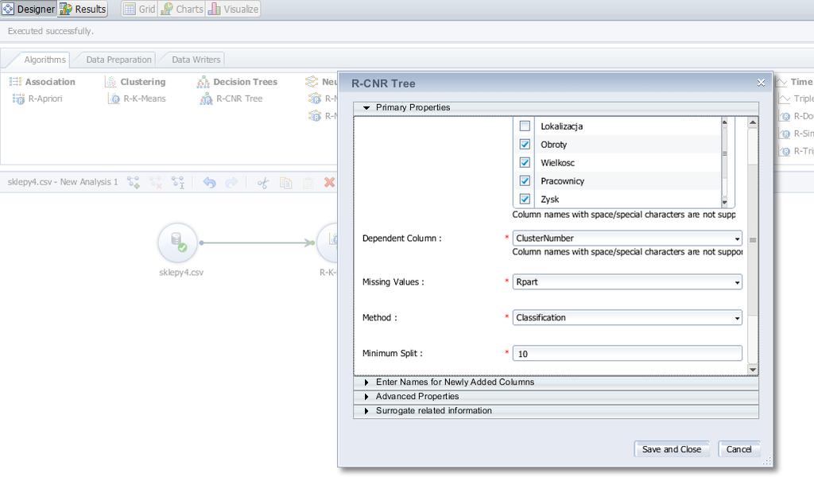Click properties panel scroll up arrow
The width and height of the screenshot is (814, 504).
[753, 123]
